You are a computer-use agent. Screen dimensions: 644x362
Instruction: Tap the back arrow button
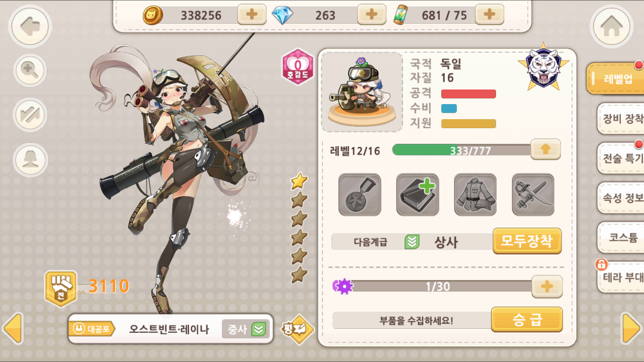pyautogui.click(x=30, y=27)
